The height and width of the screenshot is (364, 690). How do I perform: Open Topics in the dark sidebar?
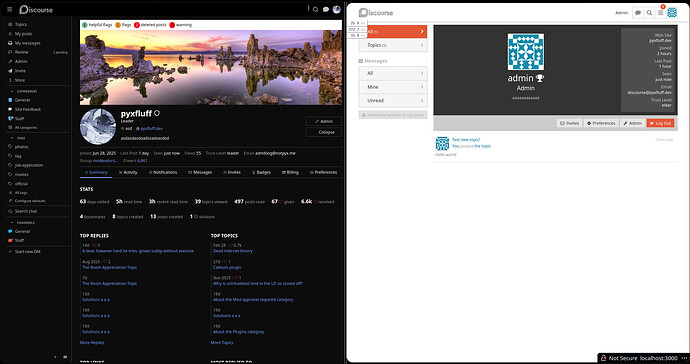coord(21,25)
